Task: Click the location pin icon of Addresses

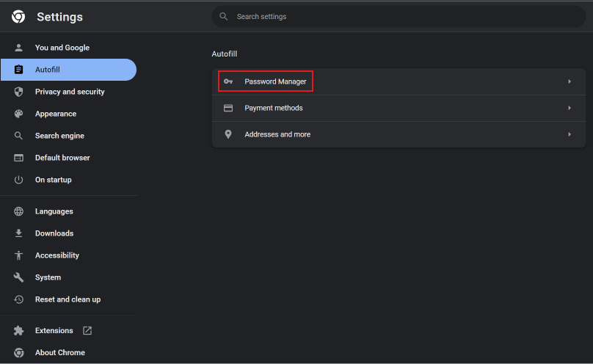Action: [228, 134]
